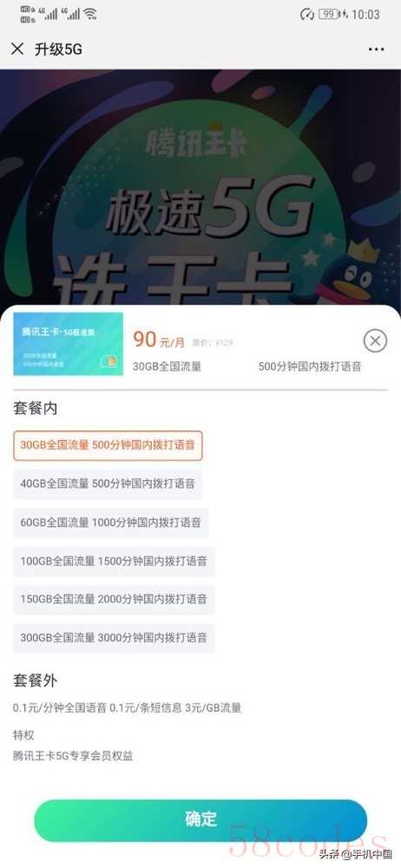Tap the 腾讯王卡5G专享会员权益 privilege text
401x868 pixels.
click(x=73, y=756)
